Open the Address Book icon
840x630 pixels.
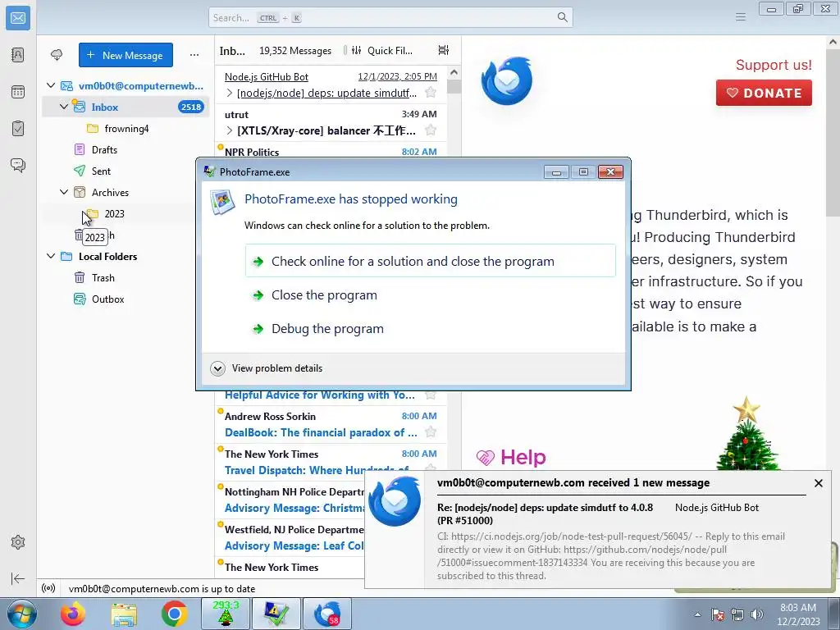tap(18, 55)
